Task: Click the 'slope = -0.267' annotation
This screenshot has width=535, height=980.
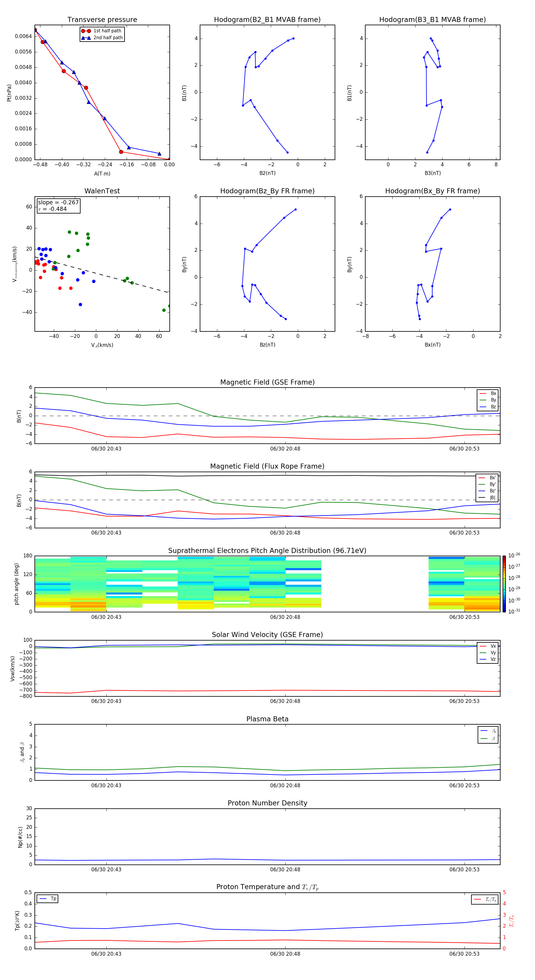Action: click(58, 203)
